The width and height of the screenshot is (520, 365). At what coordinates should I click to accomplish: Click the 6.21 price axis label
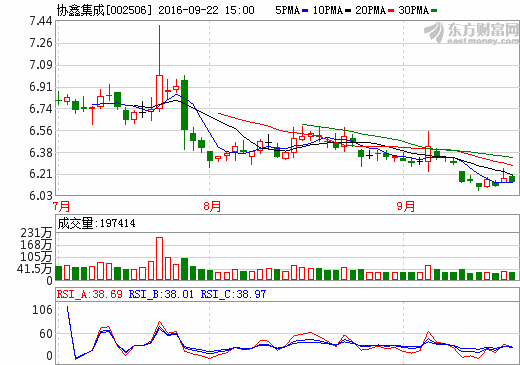(x=41, y=174)
